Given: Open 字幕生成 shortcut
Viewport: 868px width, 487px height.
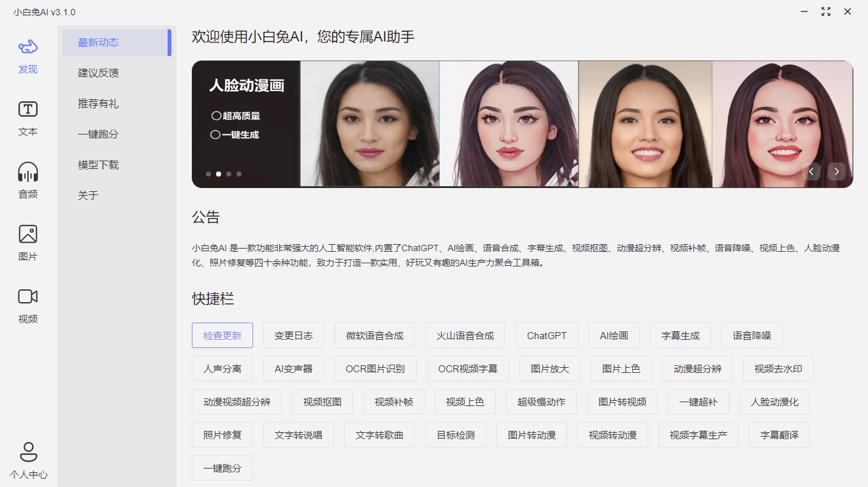Looking at the screenshot, I should point(681,335).
